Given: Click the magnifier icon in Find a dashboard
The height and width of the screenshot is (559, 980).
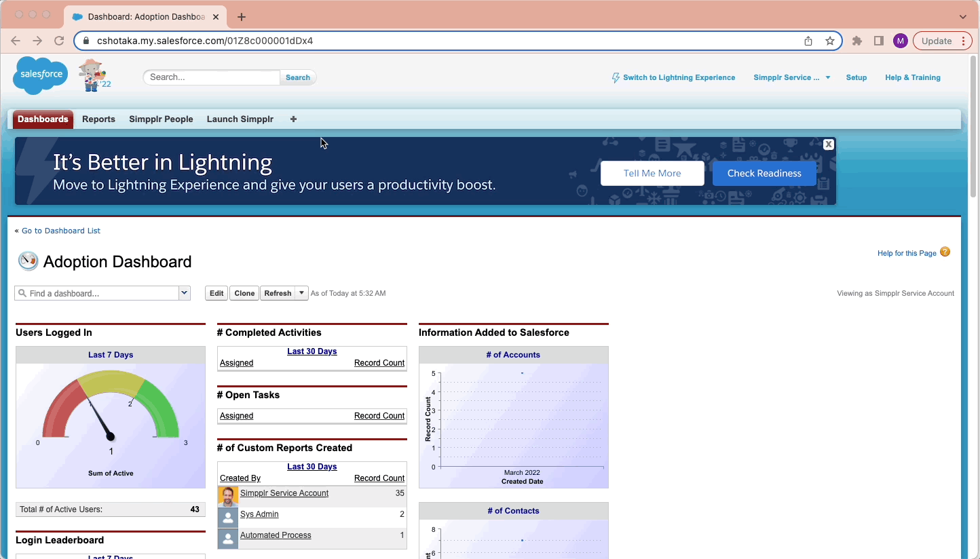Looking at the screenshot, I should [x=22, y=293].
